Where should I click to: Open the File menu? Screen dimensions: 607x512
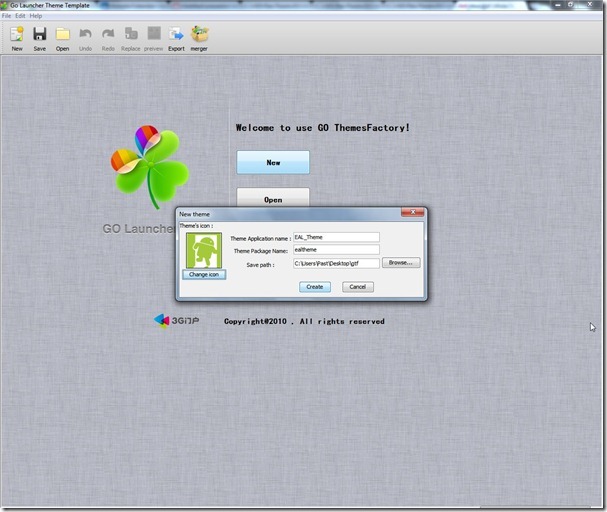(x=7, y=16)
